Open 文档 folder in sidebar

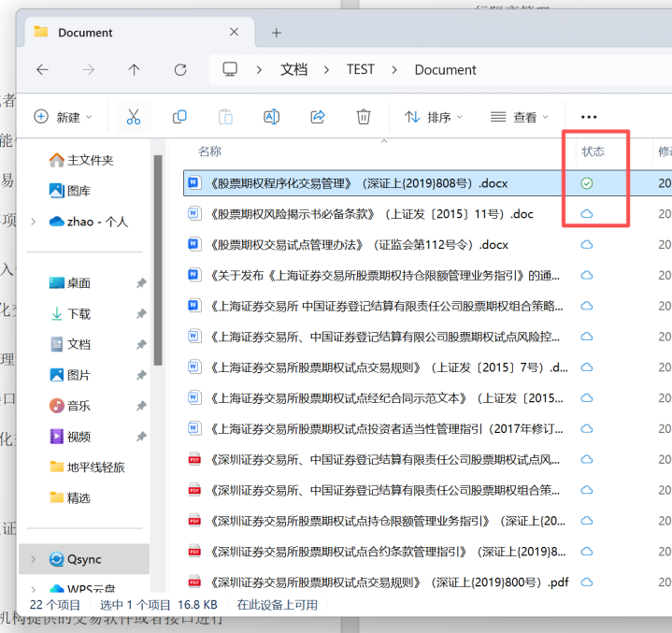[x=70, y=344]
